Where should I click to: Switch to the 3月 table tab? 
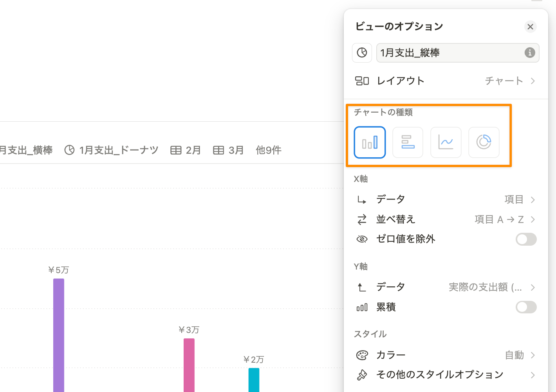(228, 150)
